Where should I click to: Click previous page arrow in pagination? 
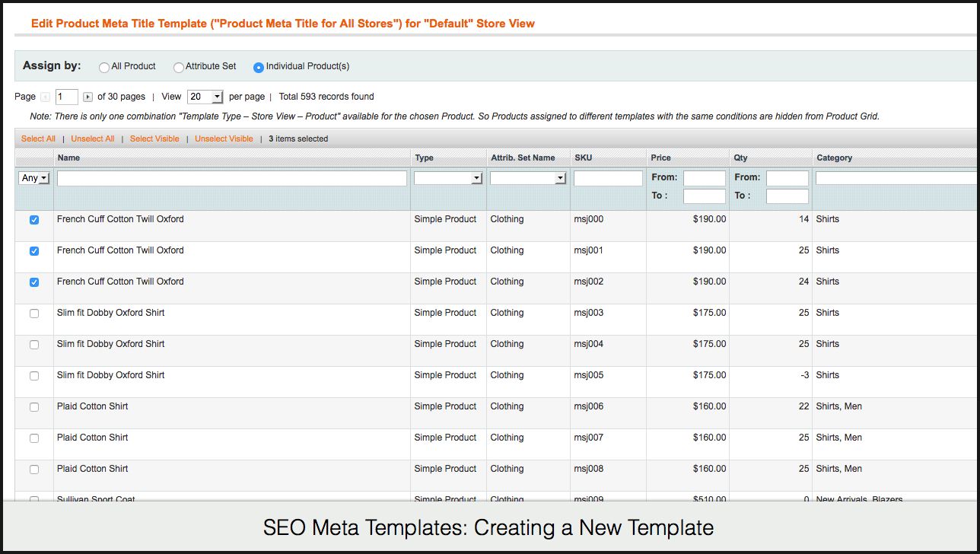(x=45, y=97)
